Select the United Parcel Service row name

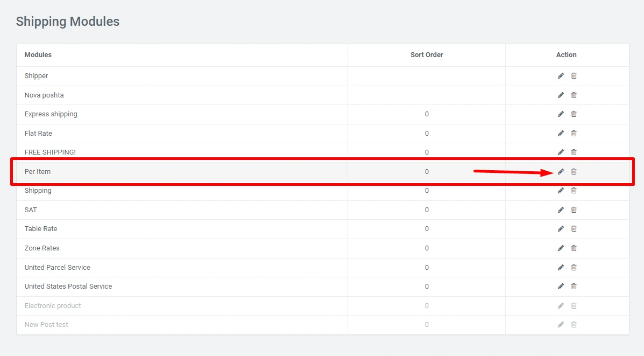[57, 268]
